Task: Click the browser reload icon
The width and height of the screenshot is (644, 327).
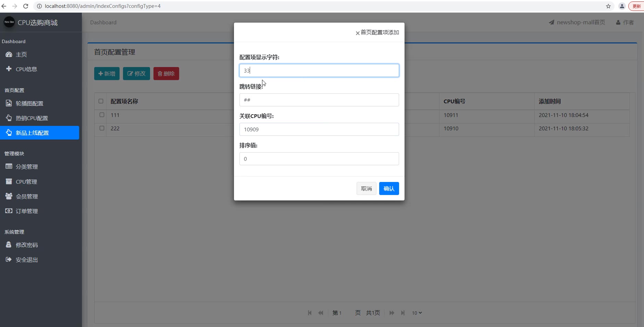Action: [x=26, y=6]
